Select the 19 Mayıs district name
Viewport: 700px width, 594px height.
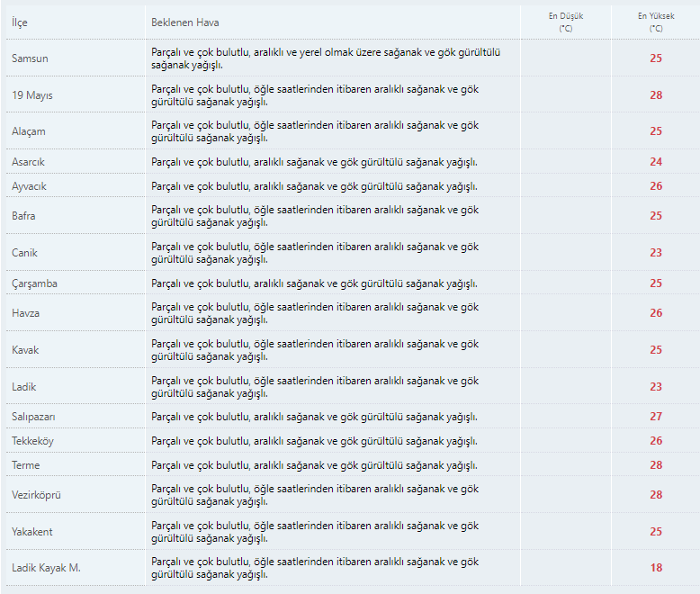(32, 95)
